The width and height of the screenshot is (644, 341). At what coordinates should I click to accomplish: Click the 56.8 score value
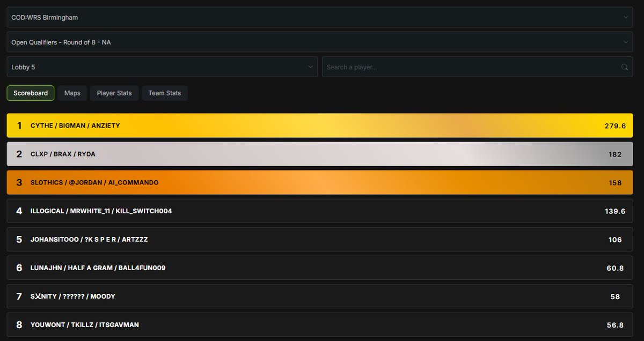tap(615, 325)
